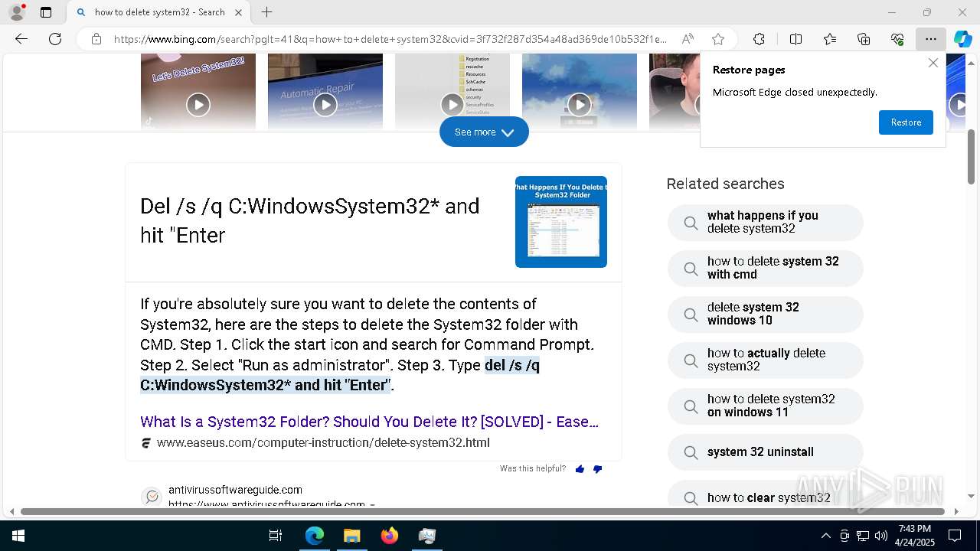Search 'how to actually delete system32'
The width and height of the screenshot is (980, 551).
pos(766,360)
